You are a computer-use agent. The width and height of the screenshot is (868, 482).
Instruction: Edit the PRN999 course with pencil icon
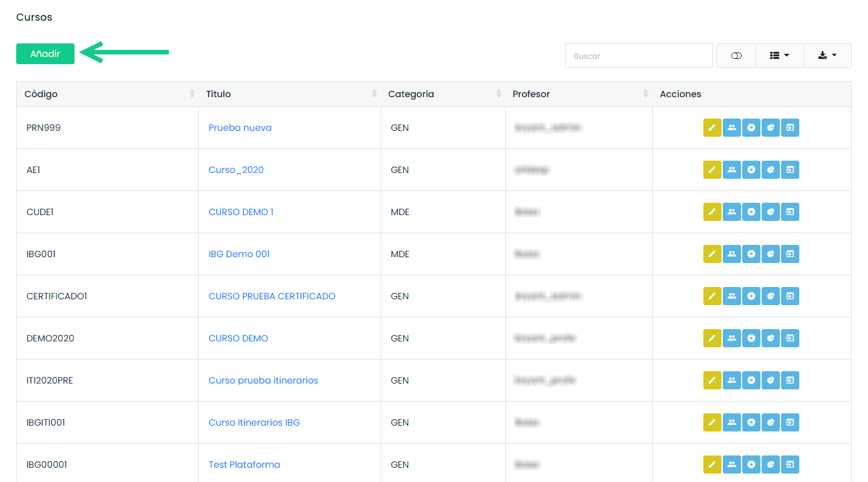point(712,128)
